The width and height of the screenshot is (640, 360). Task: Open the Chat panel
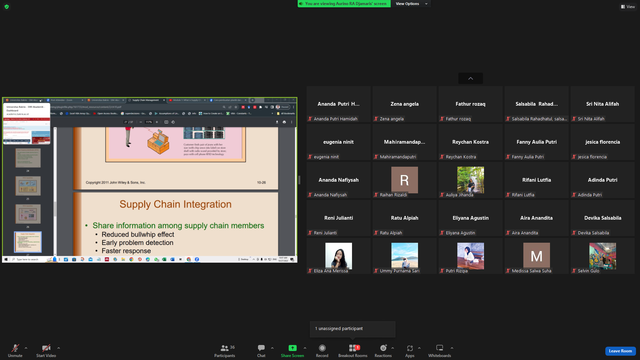[261, 350]
